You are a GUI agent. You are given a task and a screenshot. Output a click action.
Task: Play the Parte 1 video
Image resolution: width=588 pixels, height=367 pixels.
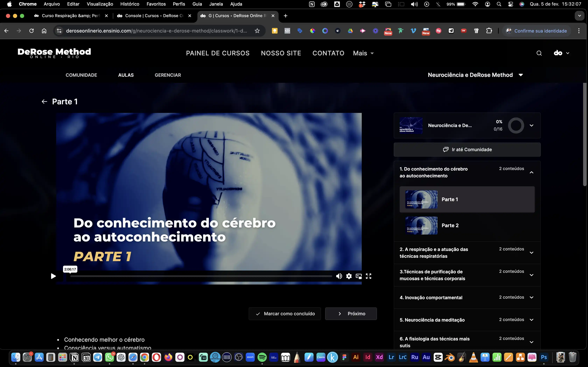(53, 276)
